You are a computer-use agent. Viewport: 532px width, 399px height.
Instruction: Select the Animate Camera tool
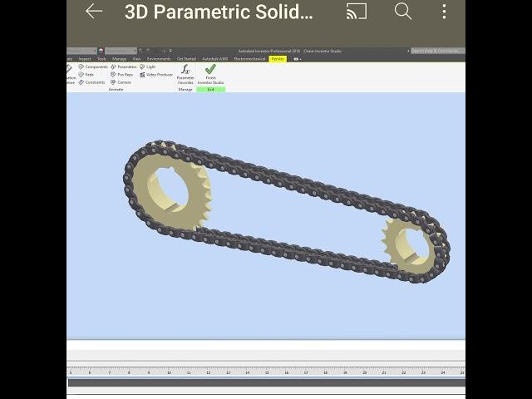click(x=121, y=82)
